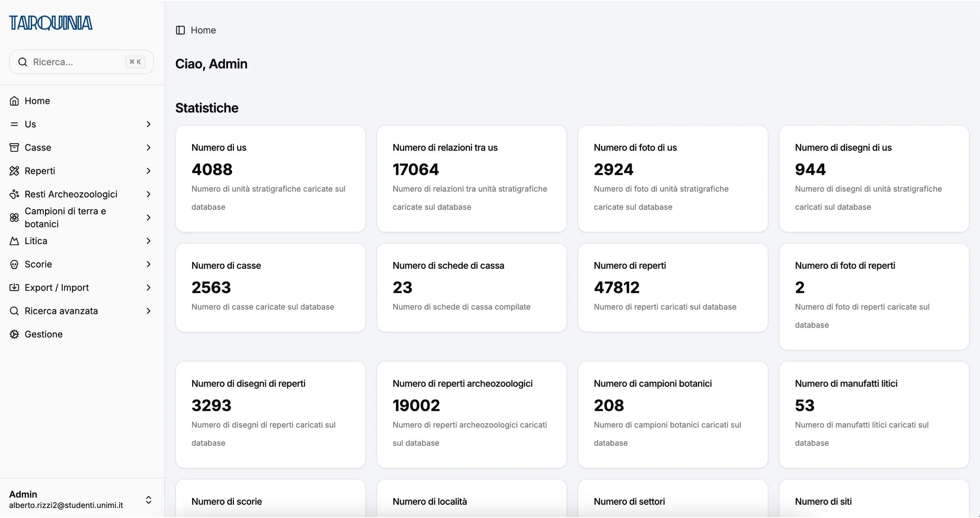Click the Reperti tools icon
980x518 pixels.
click(14, 171)
